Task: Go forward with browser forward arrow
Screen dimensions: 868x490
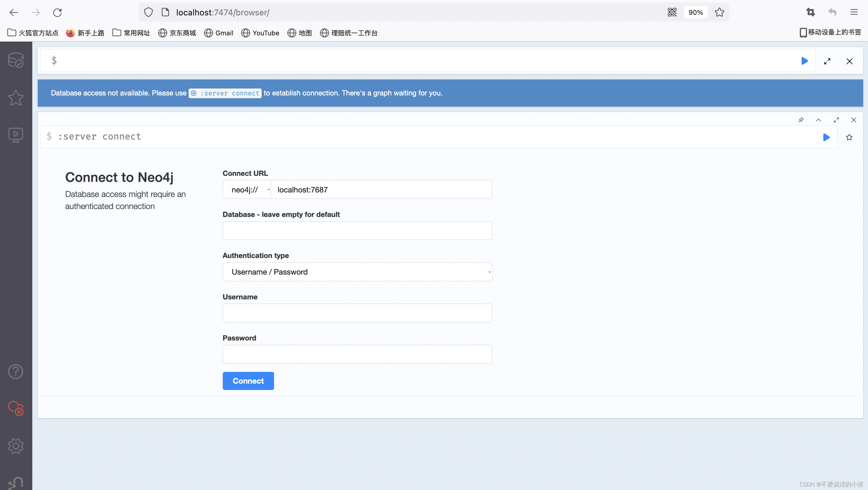Action: (x=35, y=12)
